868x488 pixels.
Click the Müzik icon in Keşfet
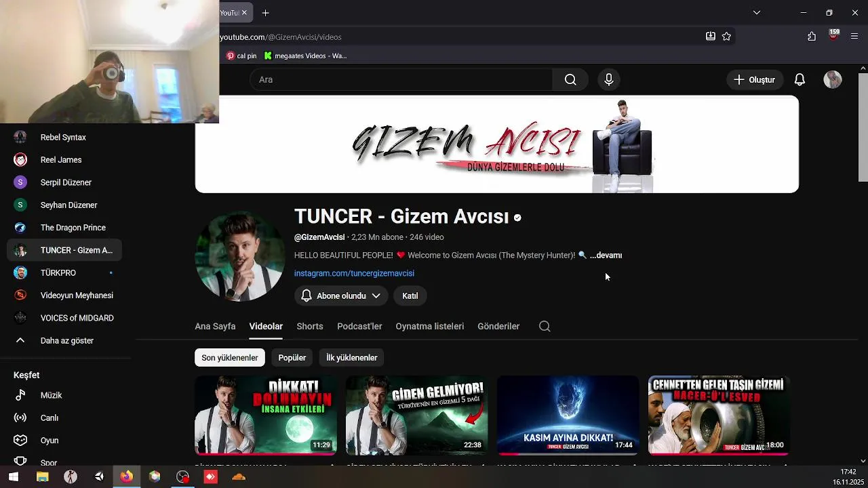click(x=20, y=395)
